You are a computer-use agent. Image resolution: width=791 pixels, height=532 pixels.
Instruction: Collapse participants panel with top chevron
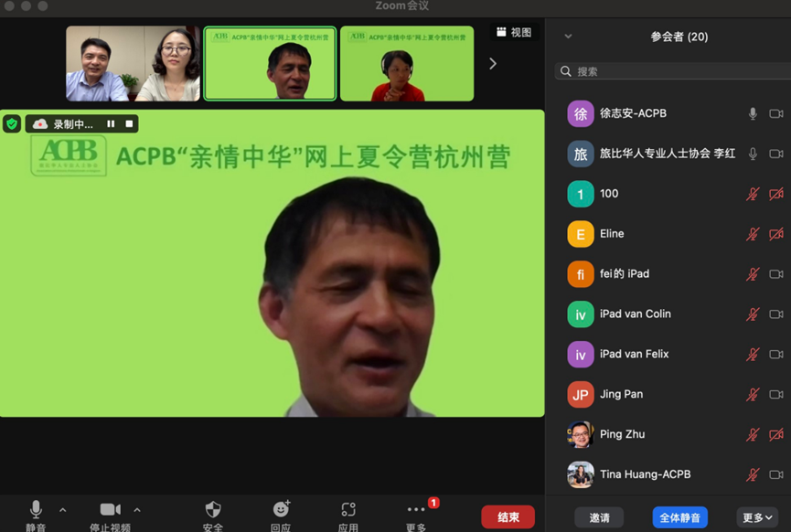point(568,37)
